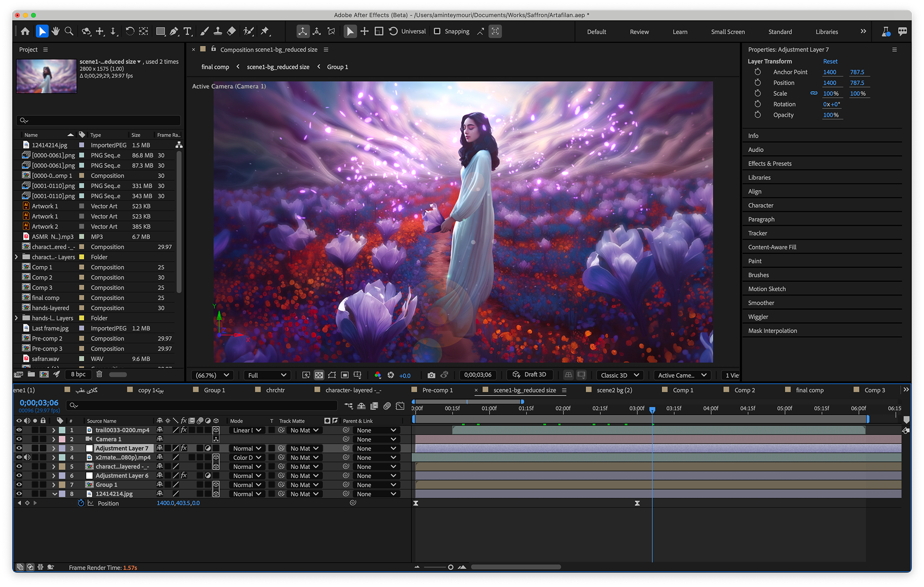Switch to the Small Screen workspace
This screenshot has height=587, width=924.
728,32
